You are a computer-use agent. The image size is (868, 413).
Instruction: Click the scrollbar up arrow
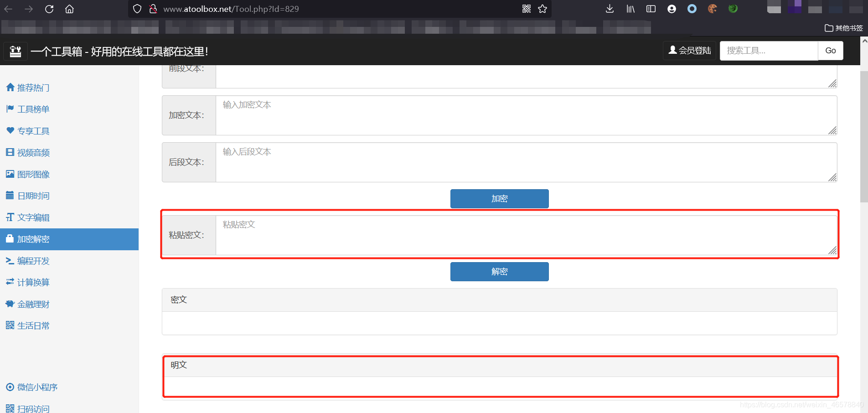pyautogui.click(x=864, y=41)
